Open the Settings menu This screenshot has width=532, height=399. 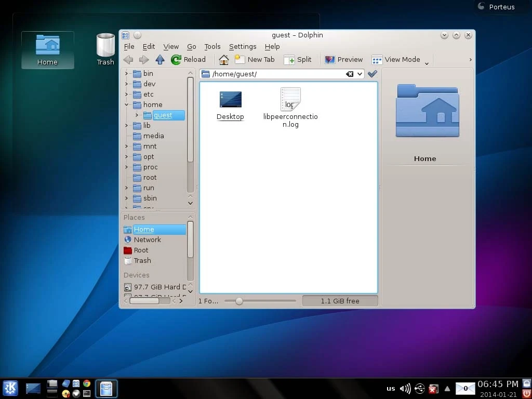tap(243, 46)
